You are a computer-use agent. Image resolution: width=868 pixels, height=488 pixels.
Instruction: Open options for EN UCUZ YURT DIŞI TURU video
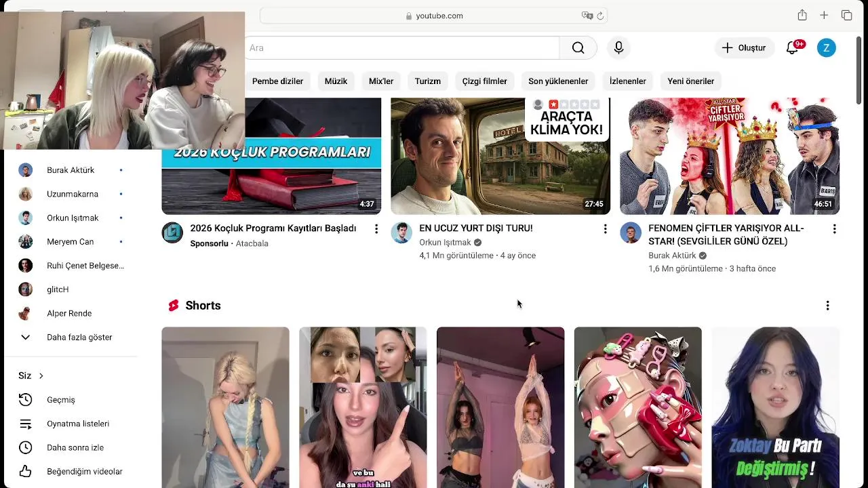[x=606, y=229]
